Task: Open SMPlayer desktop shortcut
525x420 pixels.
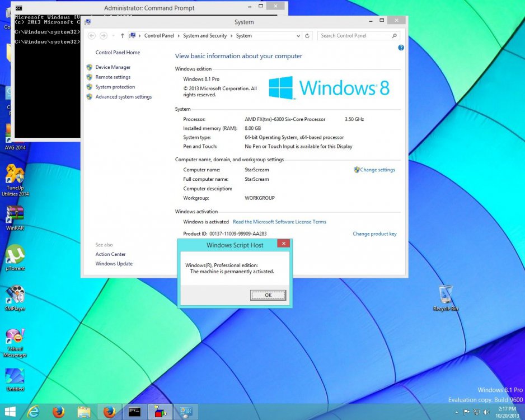Action: (x=15, y=298)
